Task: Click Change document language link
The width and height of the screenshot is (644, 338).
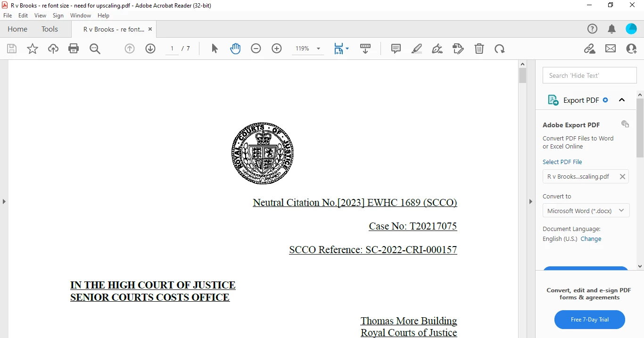Action: click(591, 239)
